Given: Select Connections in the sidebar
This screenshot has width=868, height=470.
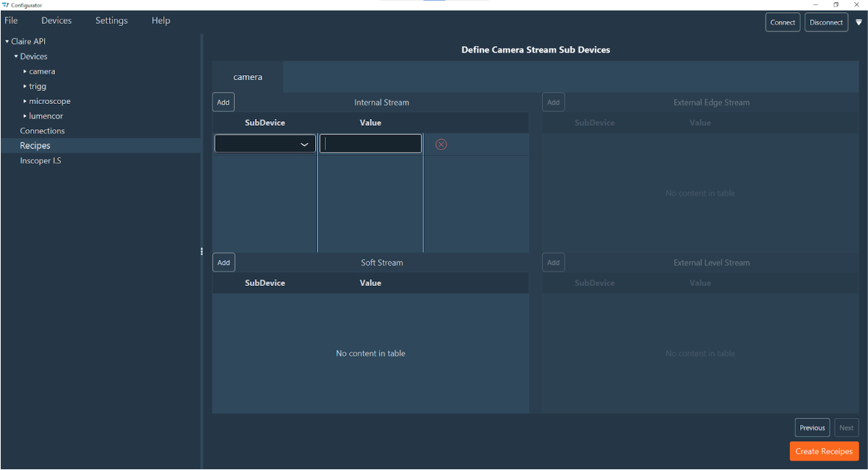Looking at the screenshot, I should coord(43,131).
